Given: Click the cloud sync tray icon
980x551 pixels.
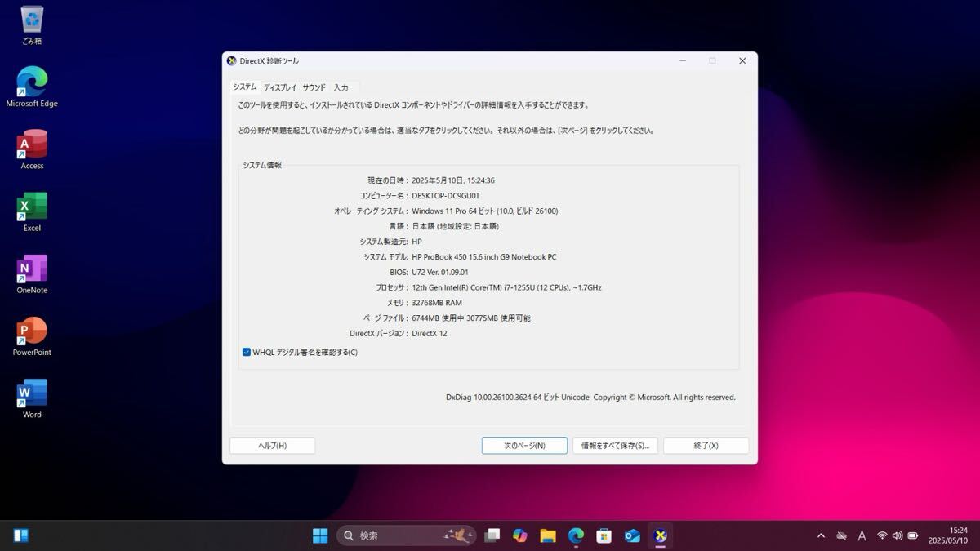Looking at the screenshot, I should coord(841,535).
